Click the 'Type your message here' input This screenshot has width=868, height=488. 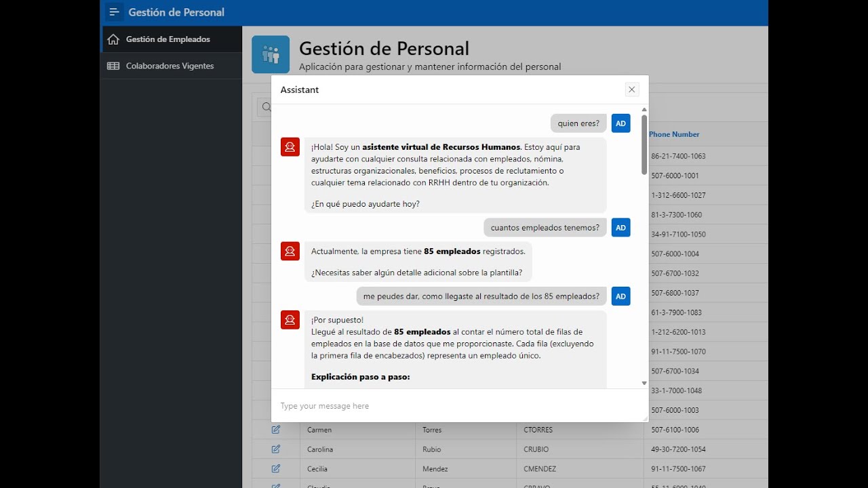460,406
